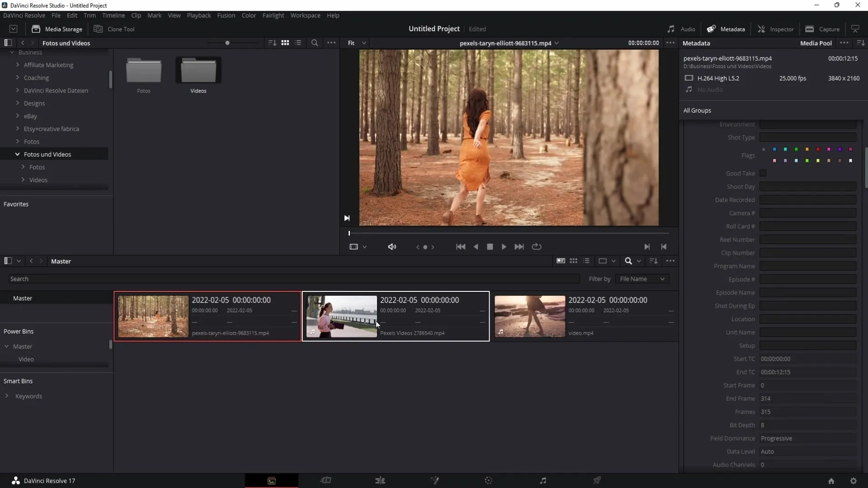Open the Playback menu
Viewport: 868px width, 488px height.
198,15
